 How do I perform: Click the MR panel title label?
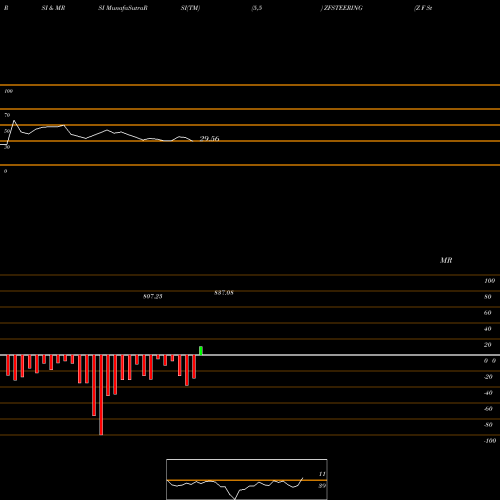coord(446,260)
